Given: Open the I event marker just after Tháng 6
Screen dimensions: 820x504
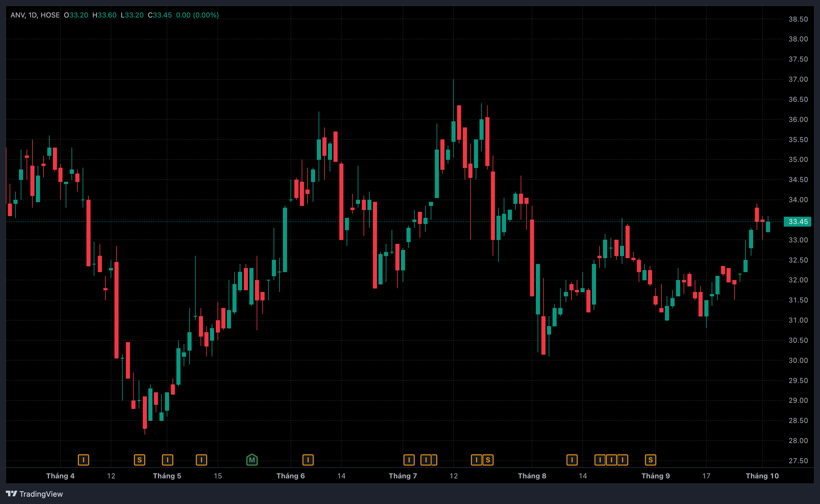Looking at the screenshot, I should pyautogui.click(x=308, y=460).
